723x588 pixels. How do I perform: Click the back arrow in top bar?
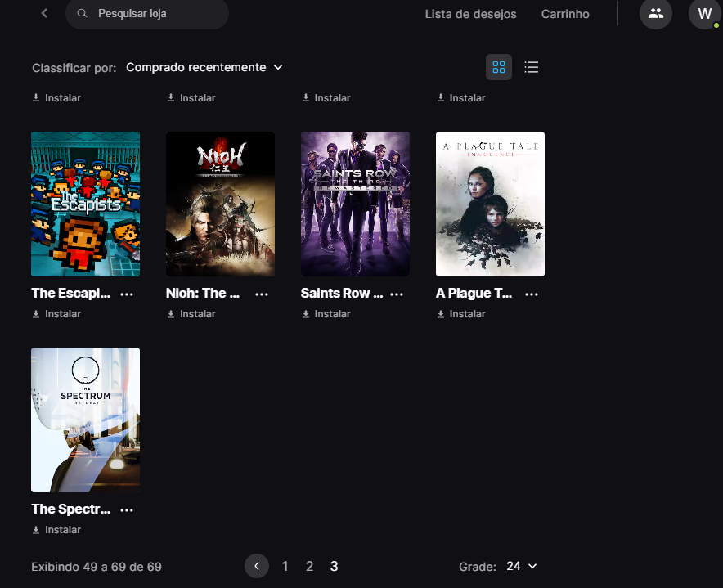tap(44, 14)
